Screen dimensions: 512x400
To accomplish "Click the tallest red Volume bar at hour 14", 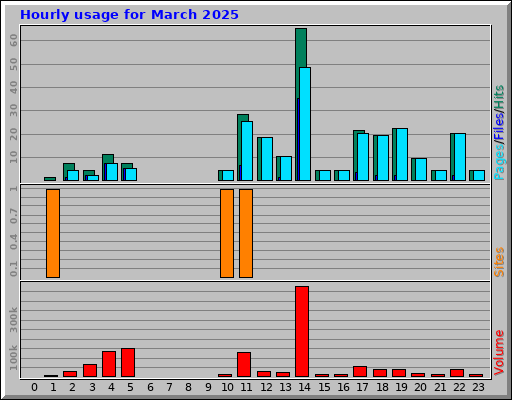I will [x=302, y=331].
